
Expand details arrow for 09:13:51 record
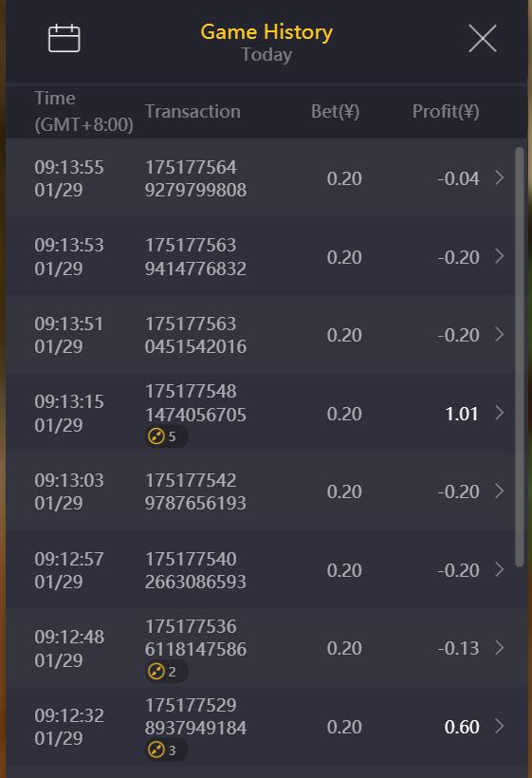pyautogui.click(x=500, y=334)
